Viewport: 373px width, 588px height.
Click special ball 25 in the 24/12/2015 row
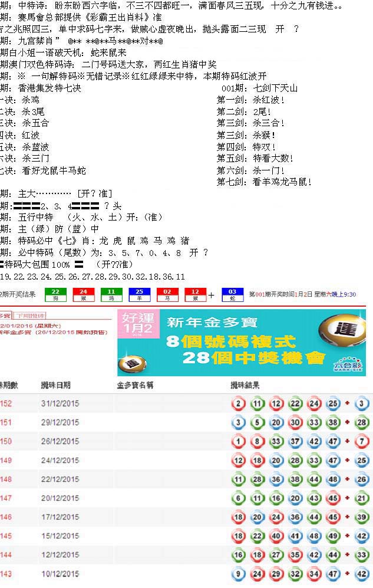(361, 460)
